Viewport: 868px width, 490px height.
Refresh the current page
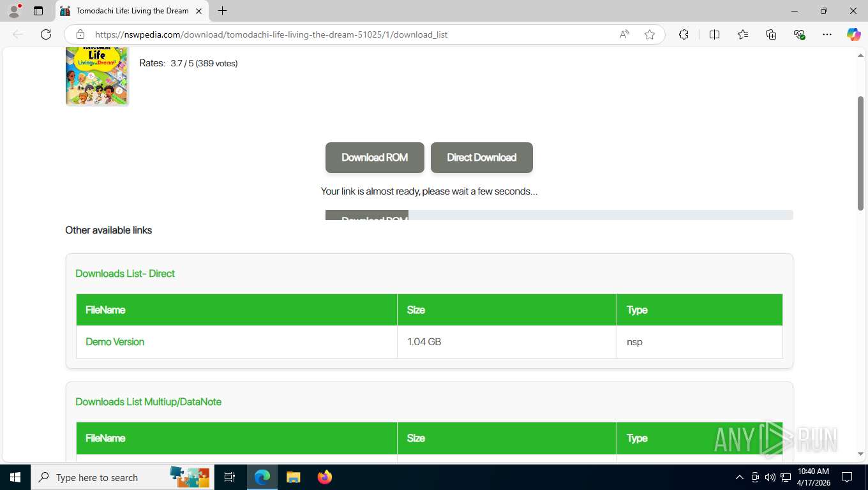(46, 34)
